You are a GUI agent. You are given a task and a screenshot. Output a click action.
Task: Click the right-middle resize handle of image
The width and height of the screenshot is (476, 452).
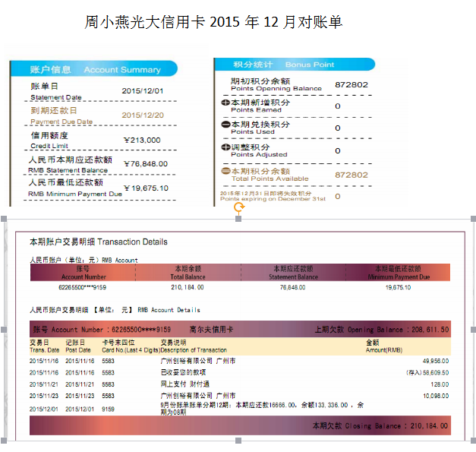point(472,330)
